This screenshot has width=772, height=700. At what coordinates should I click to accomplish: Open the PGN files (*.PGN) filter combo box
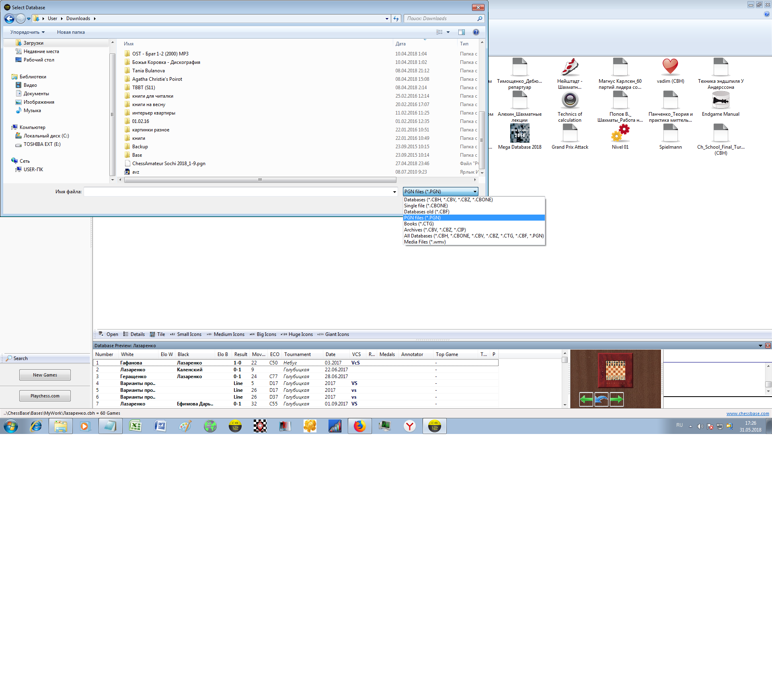tap(441, 192)
